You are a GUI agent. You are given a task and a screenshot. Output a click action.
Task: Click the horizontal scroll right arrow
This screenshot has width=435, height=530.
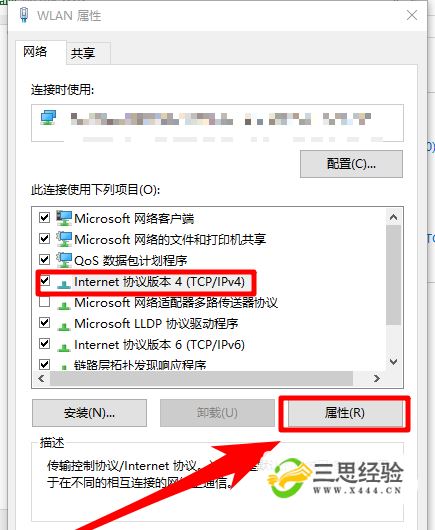[x=377, y=378]
